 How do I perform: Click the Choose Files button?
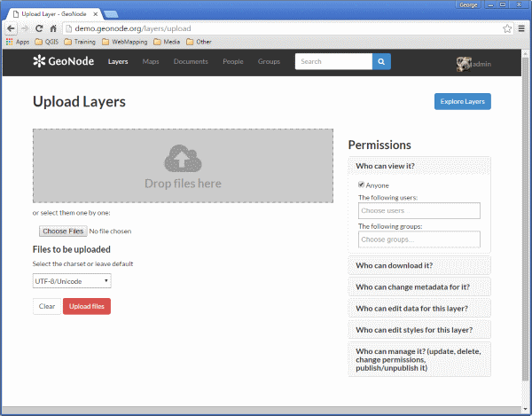click(x=63, y=232)
